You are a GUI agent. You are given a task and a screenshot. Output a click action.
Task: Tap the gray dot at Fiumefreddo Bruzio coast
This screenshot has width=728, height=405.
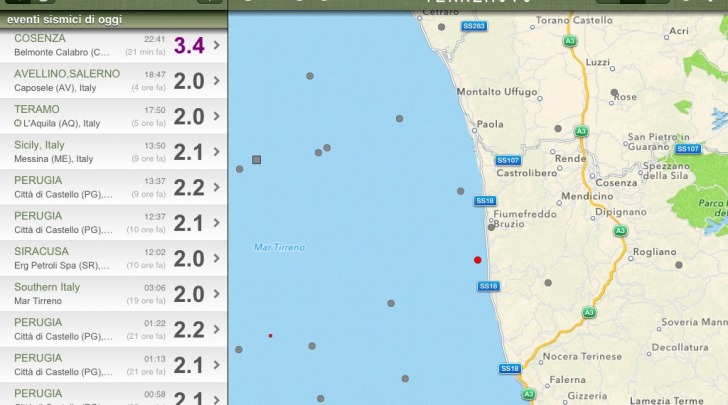tap(491, 228)
